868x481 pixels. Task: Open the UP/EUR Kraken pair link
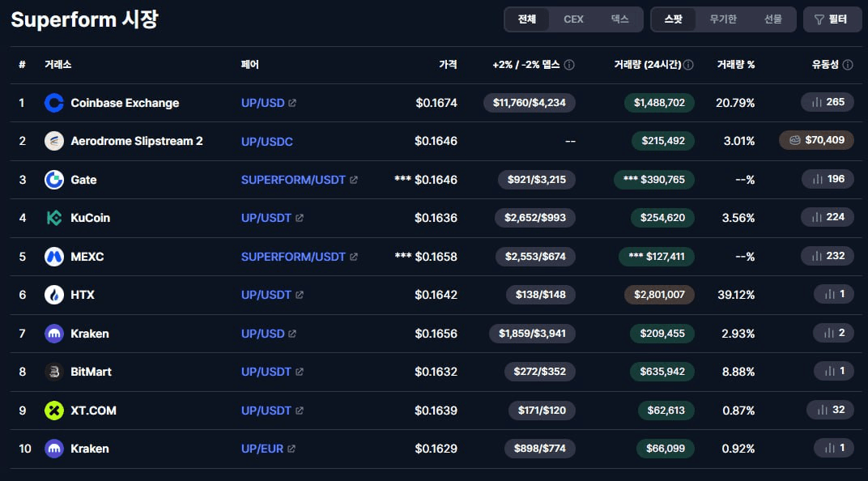(262, 449)
